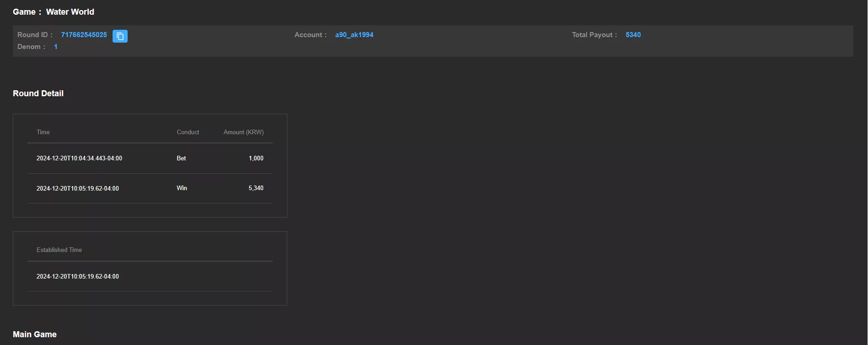This screenshot has height=345, width=868.
Task: Click the Total Payout label
Action: tap(594, 35)
